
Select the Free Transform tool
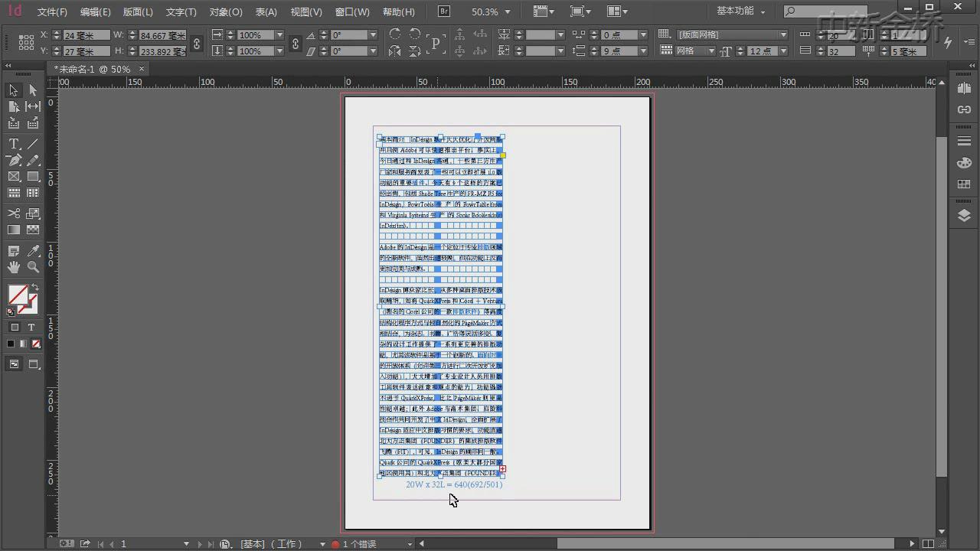tap(33, 214)
